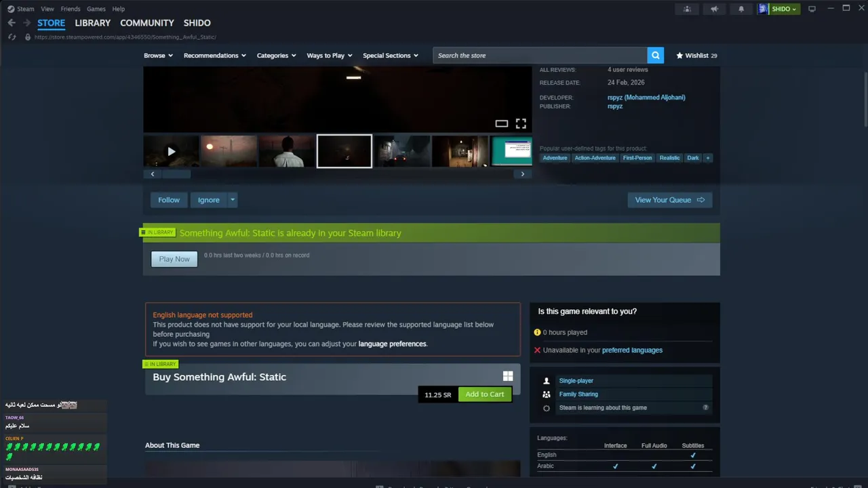The height and width of the screenshot is (488, 868).
Task: Click the thumbnail strip scroll handle
Action: (176, 174)
